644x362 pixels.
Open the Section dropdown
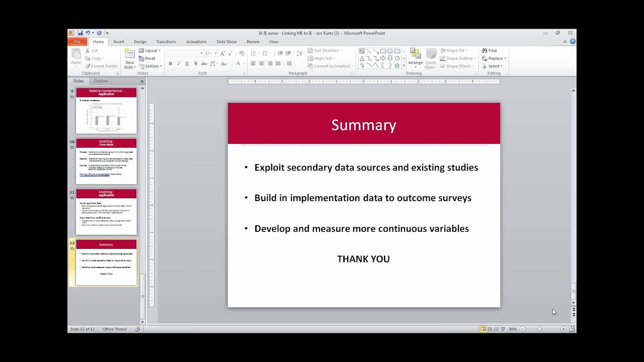coord(150,66)
